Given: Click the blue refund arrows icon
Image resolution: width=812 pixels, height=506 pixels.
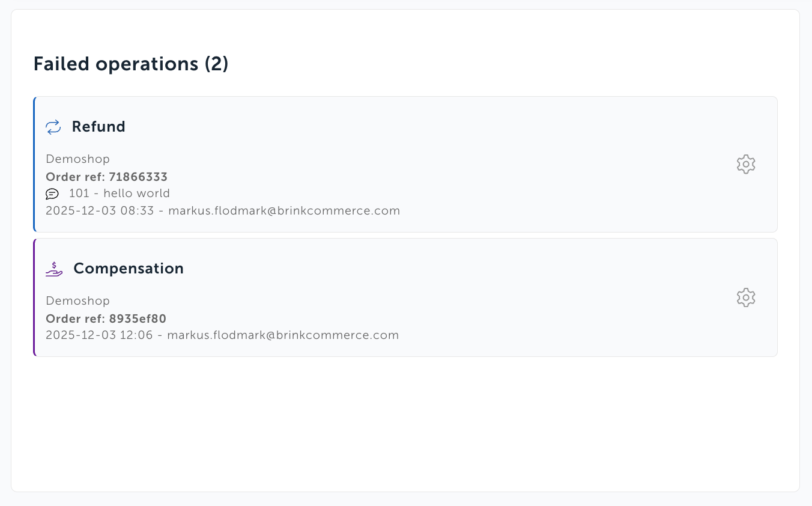Looking at the screenshot, I should click(53, 127).
